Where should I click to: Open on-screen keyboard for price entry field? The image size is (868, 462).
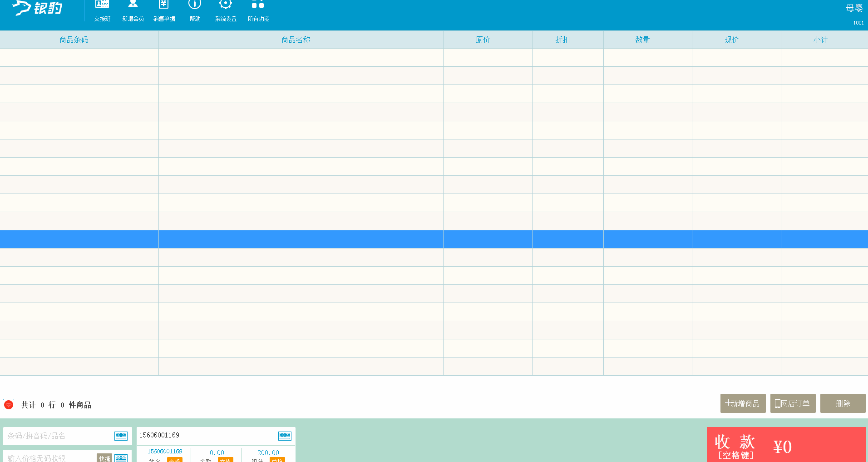click(121, 458)
